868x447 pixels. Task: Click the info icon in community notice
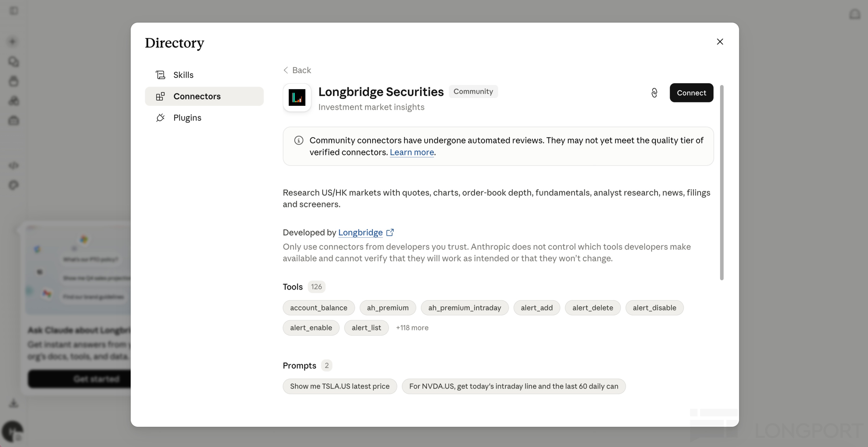[298, 140]
